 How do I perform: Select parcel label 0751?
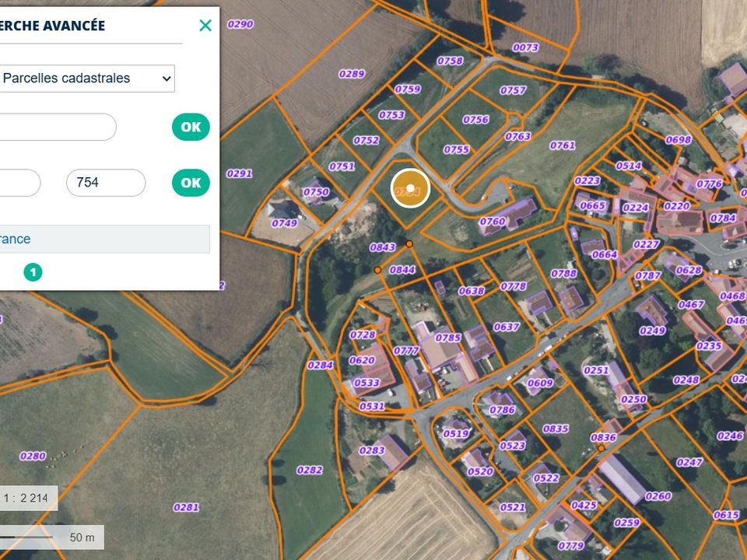click(x=342, y=166)
